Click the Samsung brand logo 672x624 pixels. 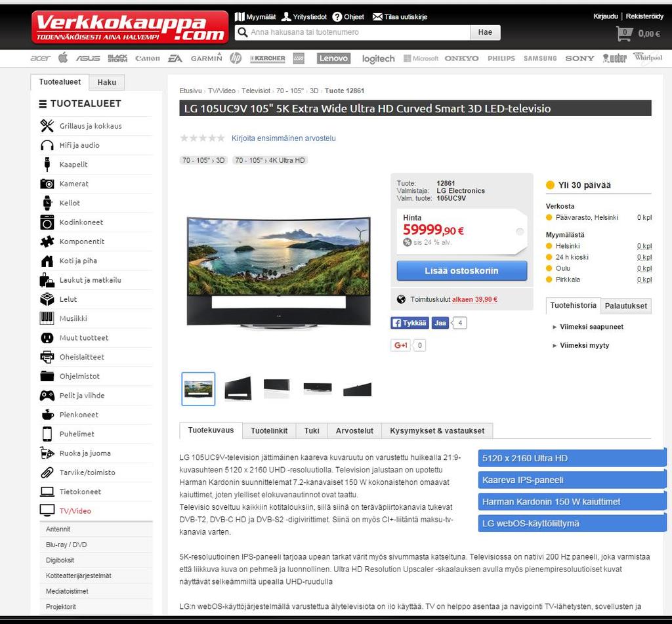pyautogui.click(x=540, y=58)
